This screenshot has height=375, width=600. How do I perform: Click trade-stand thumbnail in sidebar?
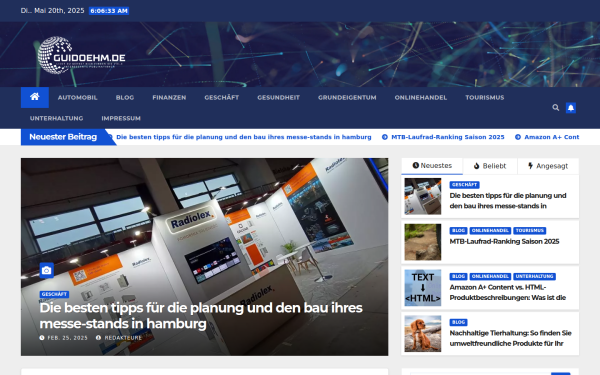tap(423, 196)
